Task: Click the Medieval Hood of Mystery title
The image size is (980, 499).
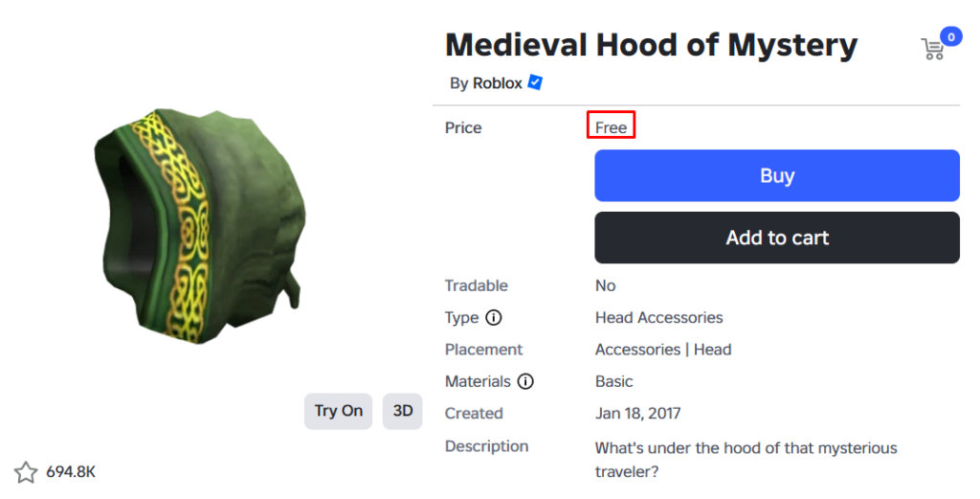Action: click(x=651, y=44)
